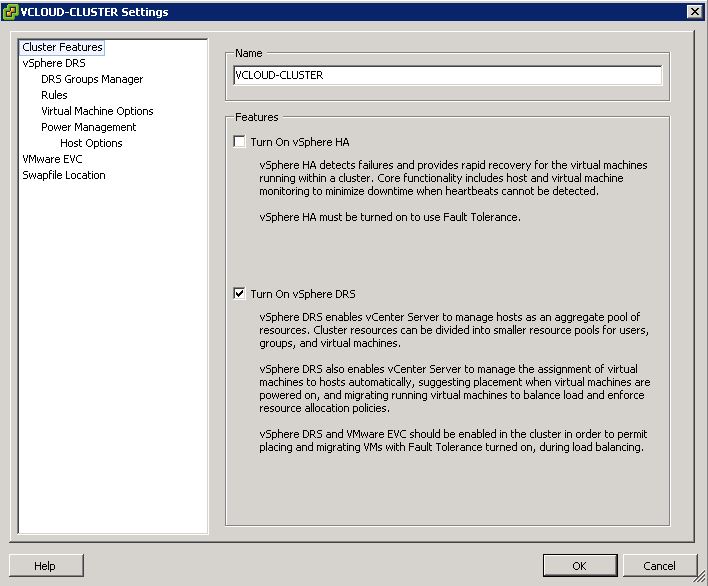Click the 'Turn On vSphere DRS' label

click(303, 294)
